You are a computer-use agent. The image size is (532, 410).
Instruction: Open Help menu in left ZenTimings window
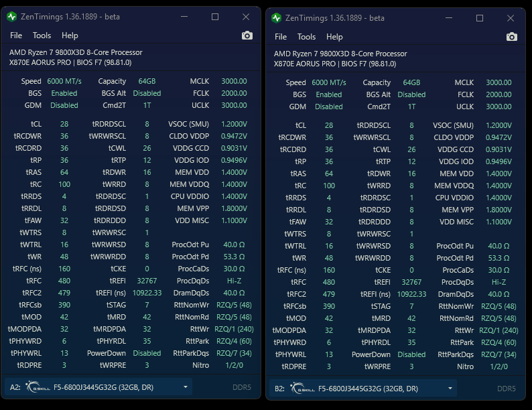pyautogui.click(x=70, y=36)
